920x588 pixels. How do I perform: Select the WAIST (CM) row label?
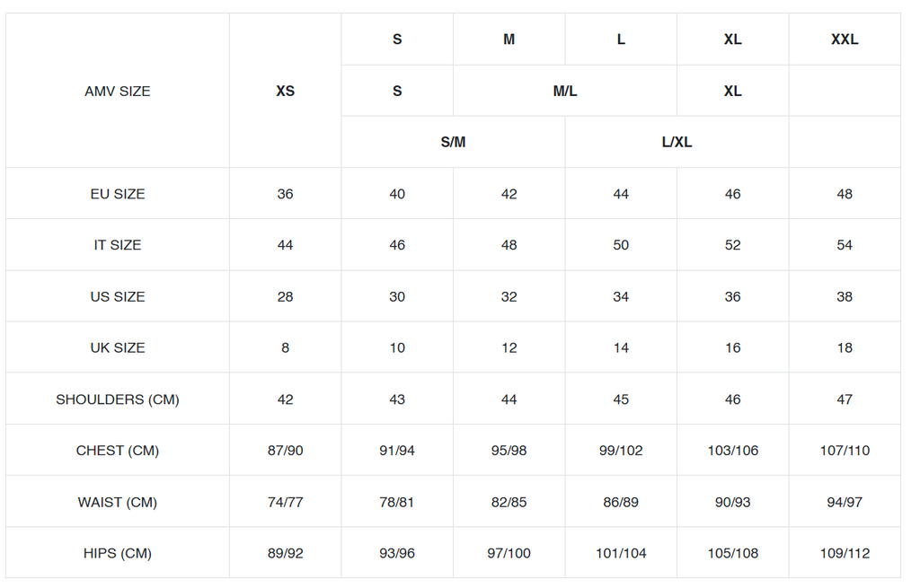118,502
